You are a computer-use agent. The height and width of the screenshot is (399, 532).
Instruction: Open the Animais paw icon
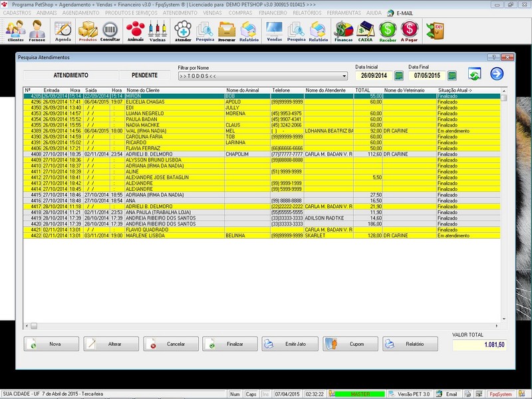click(x=136, y=31)
